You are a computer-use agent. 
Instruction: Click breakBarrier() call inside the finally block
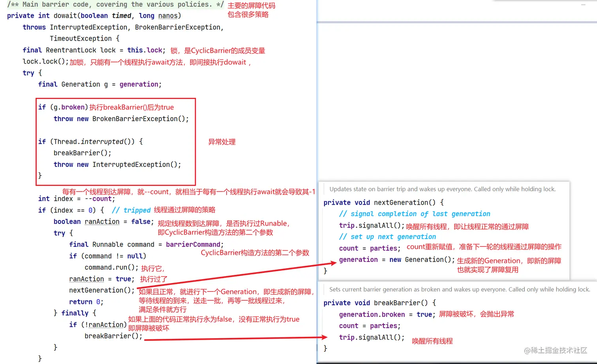point(114,336)
